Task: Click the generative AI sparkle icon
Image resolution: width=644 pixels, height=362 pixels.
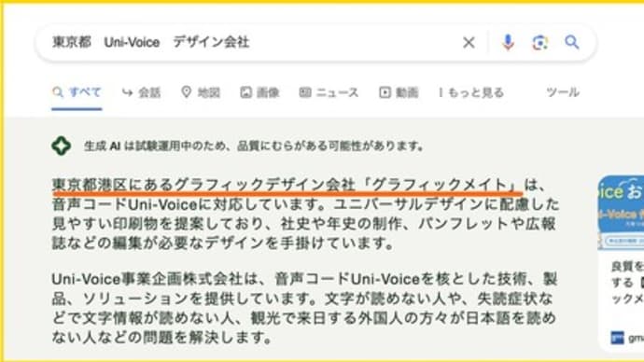Action: tap(62, 146)
